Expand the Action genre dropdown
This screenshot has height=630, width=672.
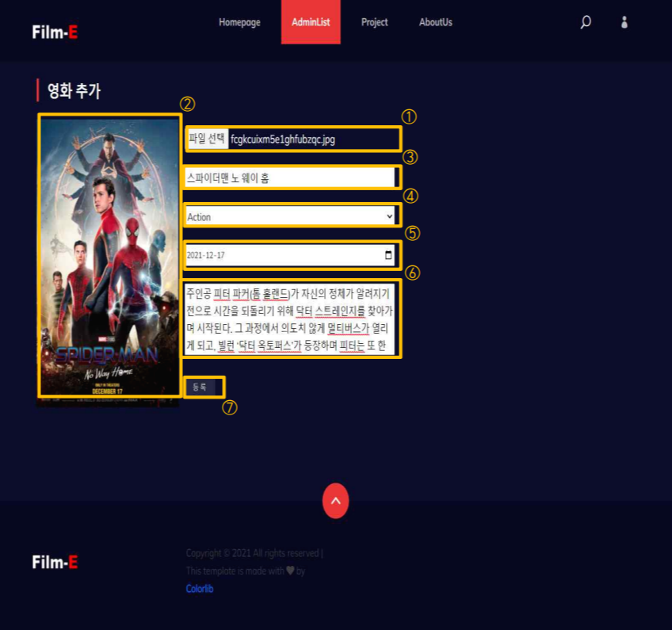(290, 216)
